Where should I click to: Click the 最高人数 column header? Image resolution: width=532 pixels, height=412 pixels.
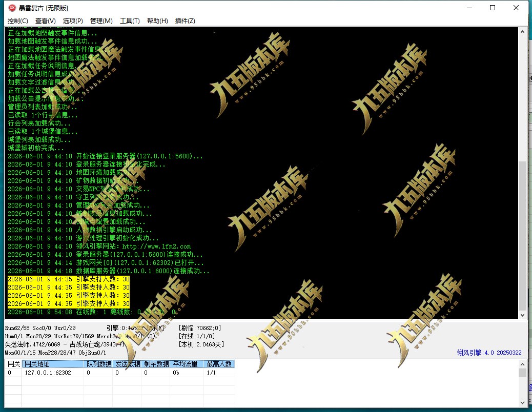219,364
